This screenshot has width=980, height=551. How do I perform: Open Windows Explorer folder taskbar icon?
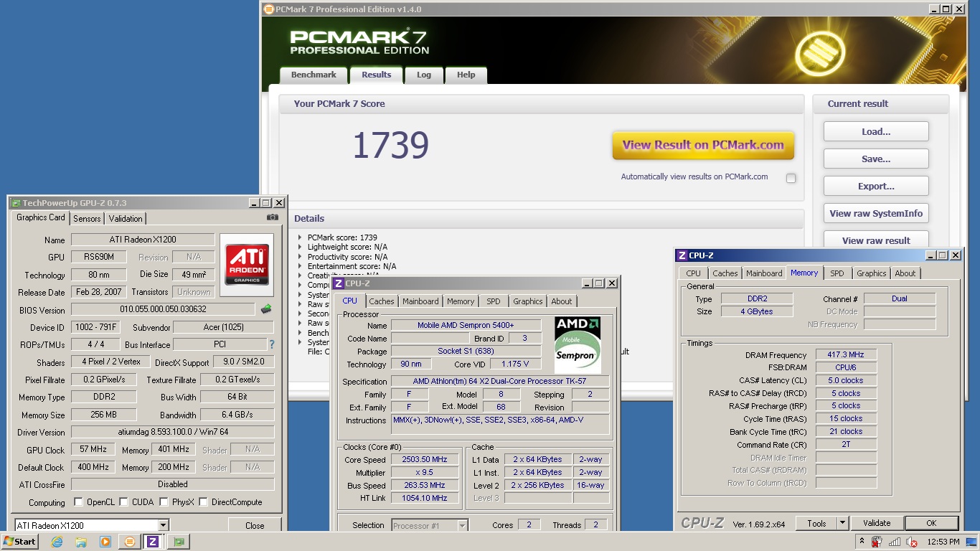[x=81, y=542]
